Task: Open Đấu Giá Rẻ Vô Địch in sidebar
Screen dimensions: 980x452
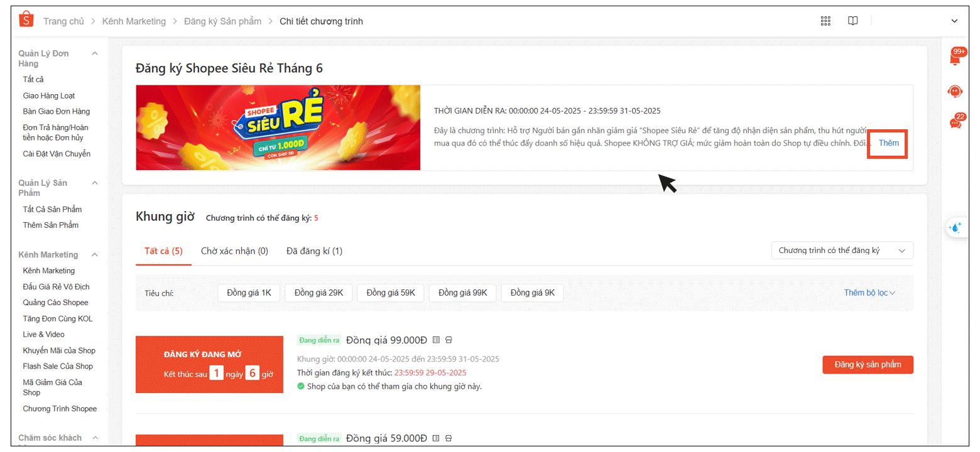Action: [x=56, y=287]
